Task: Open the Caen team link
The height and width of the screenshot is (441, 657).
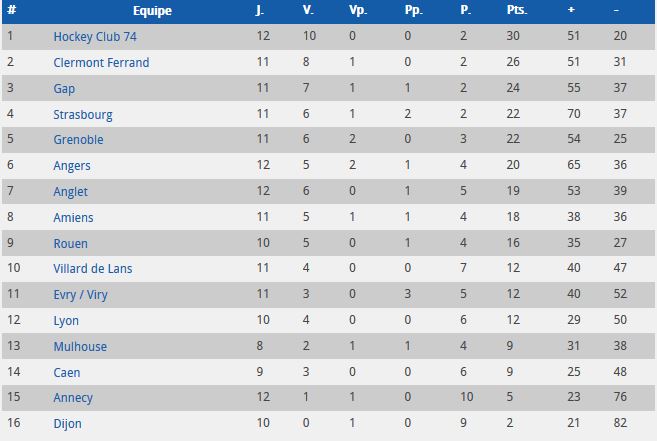Action: pos(67,372)
